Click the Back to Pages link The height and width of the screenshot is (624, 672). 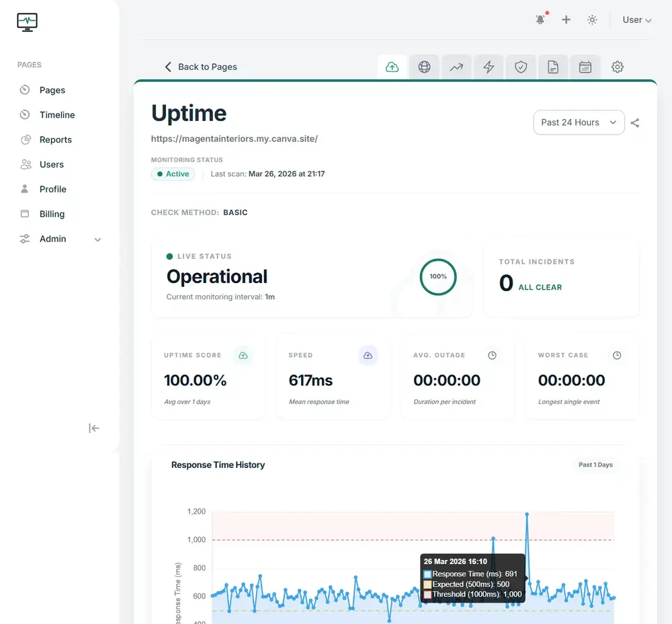(x=202, y=67)
